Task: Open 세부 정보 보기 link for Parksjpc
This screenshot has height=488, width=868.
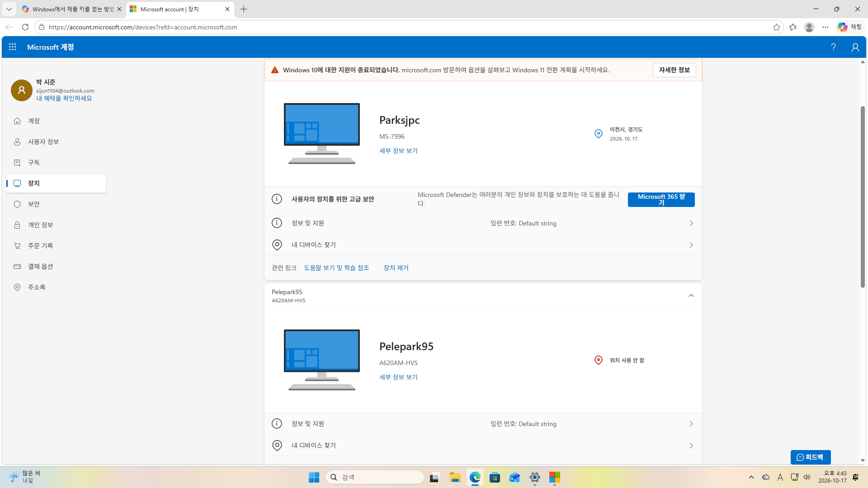Action: pyautogui.click(x=398, y=151)
